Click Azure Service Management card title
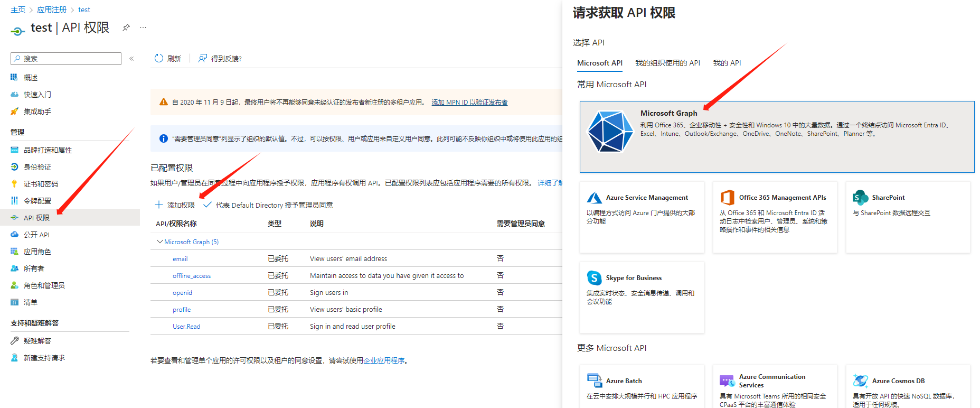The image size is (980, 408). (647, 198)
